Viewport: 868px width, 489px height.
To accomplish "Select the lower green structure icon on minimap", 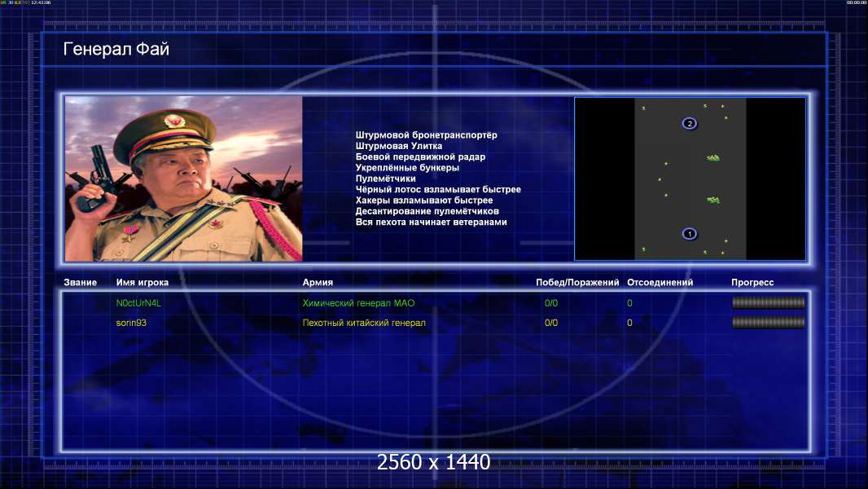I will [x=713, y=200].
